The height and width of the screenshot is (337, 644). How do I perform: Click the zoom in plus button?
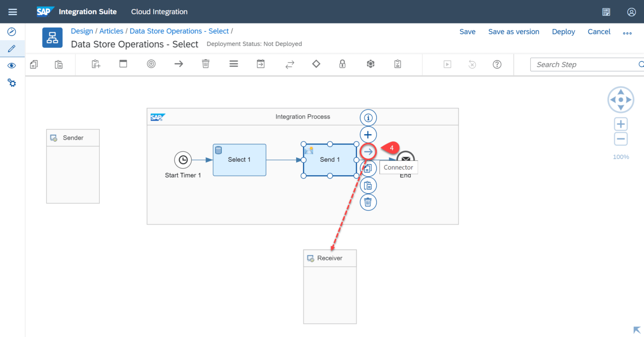click(621, 124)
